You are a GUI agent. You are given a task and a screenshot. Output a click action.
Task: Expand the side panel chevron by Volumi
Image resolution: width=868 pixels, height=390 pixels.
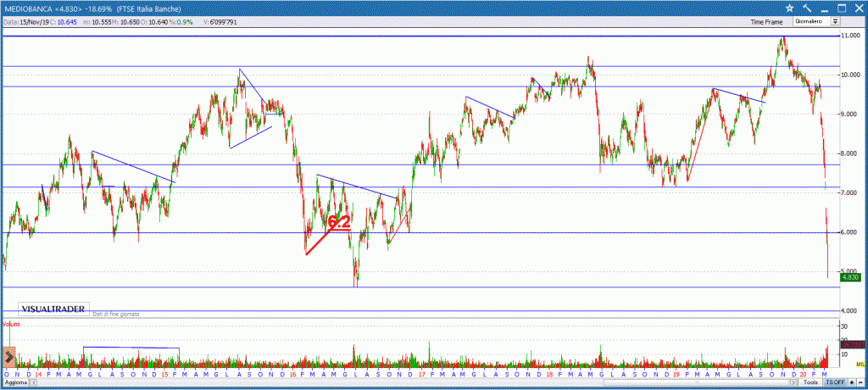click(x=8, y=357)
